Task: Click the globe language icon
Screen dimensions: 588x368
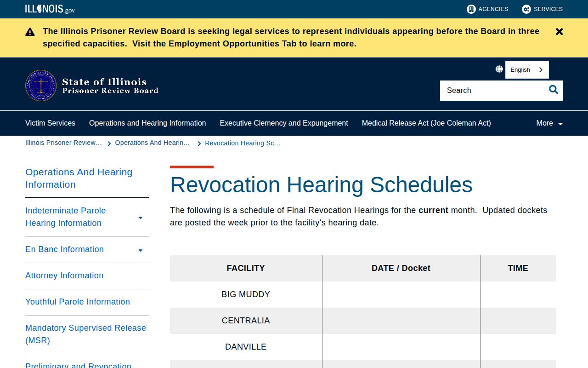Action: (x=499, y=69)
